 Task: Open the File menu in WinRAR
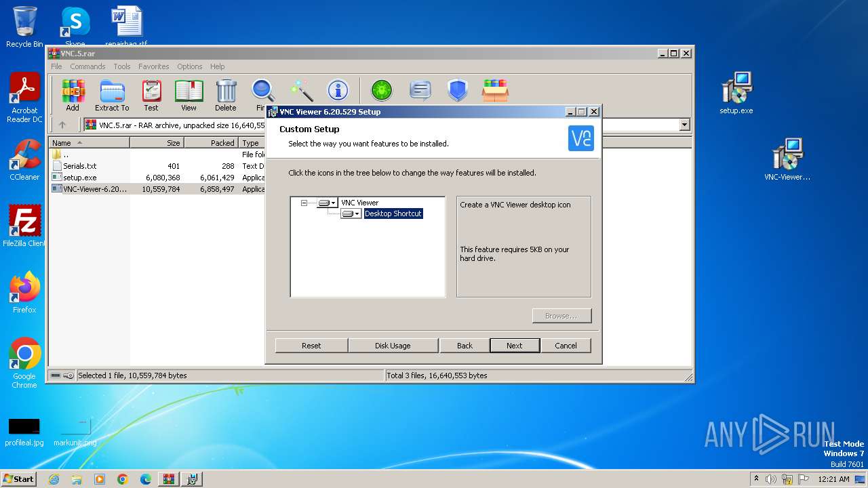[56, 66]
